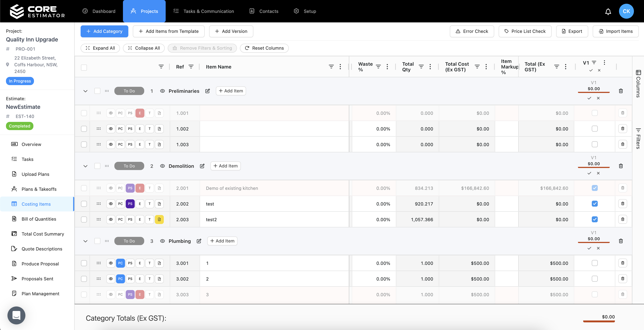644x330 pixels.
Task: Open the Total Qty column filter
Action: point(421,67)
